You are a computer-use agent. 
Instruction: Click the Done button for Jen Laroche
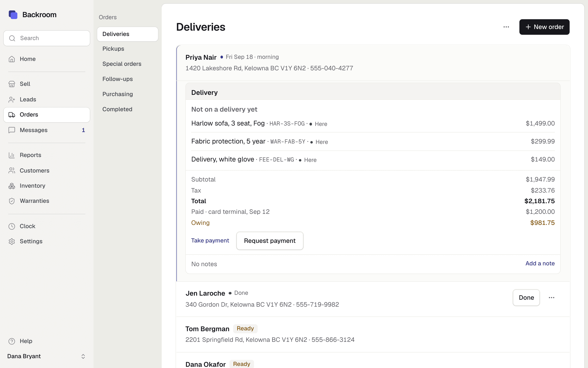pyautogui.click(x=526, y=298)
